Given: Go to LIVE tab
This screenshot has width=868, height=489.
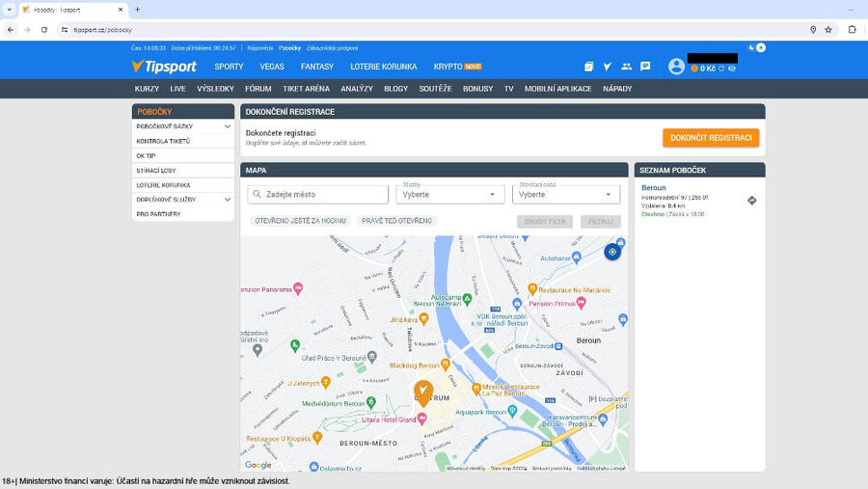Looking at the screenshot, I should coord(177,89).
